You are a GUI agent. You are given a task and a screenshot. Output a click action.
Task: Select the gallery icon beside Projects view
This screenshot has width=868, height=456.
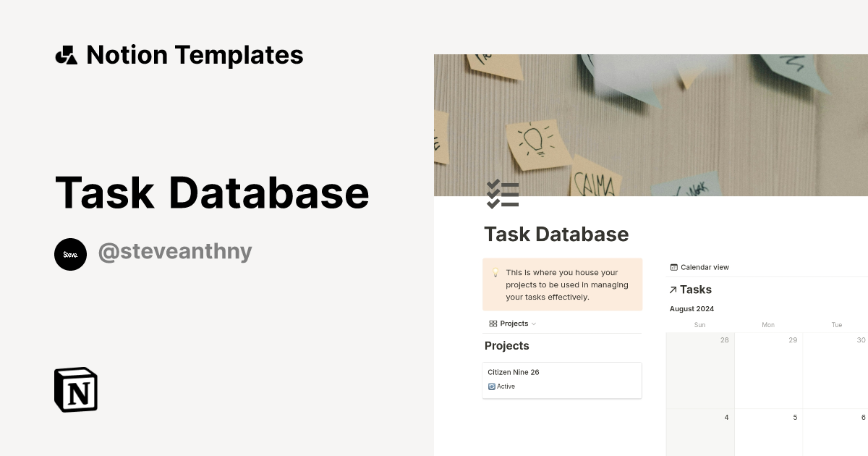[493, 324]
